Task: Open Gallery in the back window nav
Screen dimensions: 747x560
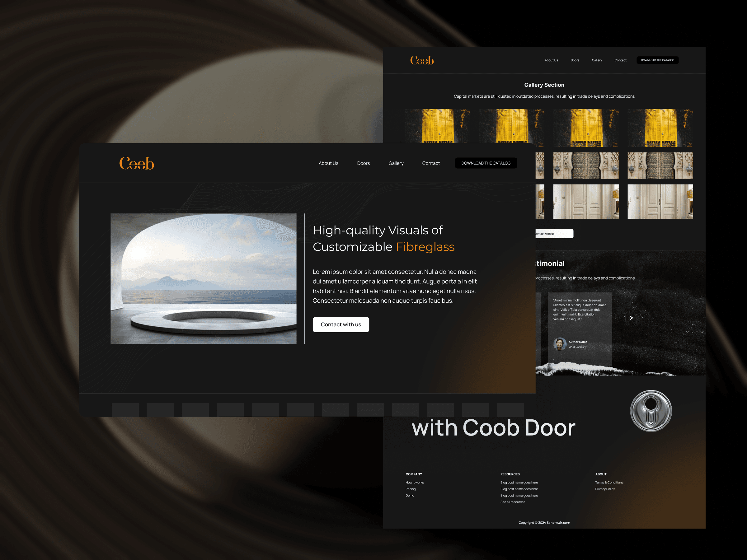Action: point(597,60)
